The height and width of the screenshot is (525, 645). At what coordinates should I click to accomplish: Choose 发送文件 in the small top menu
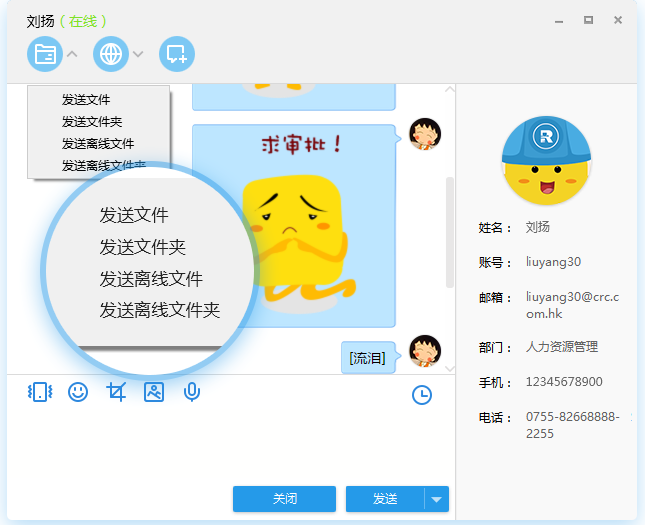click(86, 100)
